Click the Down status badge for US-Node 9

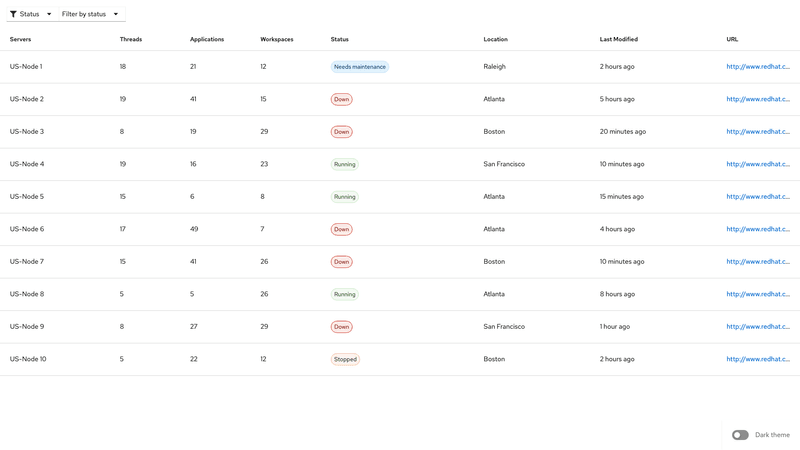341,327
